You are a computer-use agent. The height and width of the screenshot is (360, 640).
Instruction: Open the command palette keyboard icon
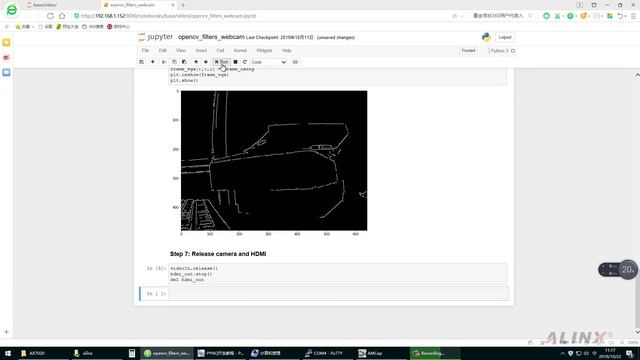pyautogui.click(x=295, y=62)
